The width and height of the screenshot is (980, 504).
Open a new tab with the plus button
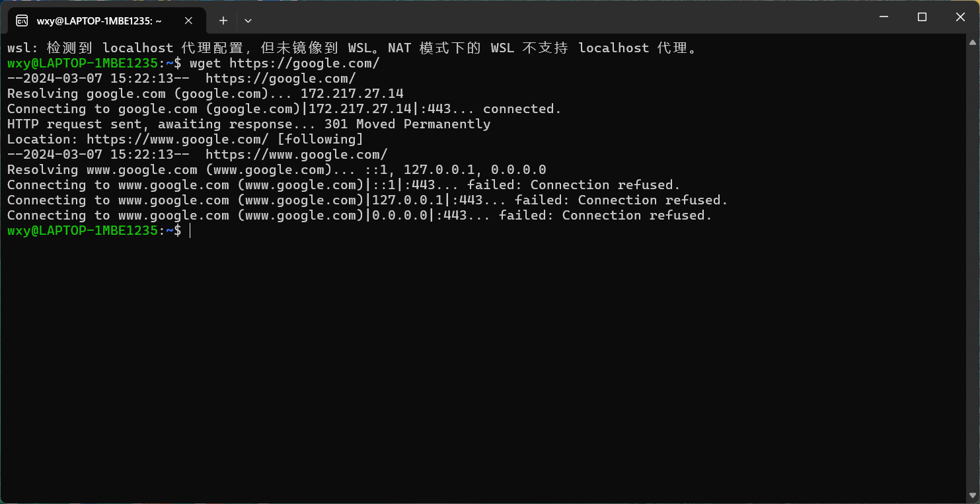click(x=223, y=21)
